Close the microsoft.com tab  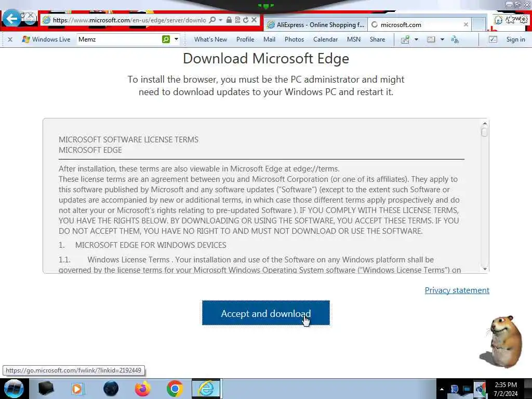pyautogui.click(x=466, y=24)
